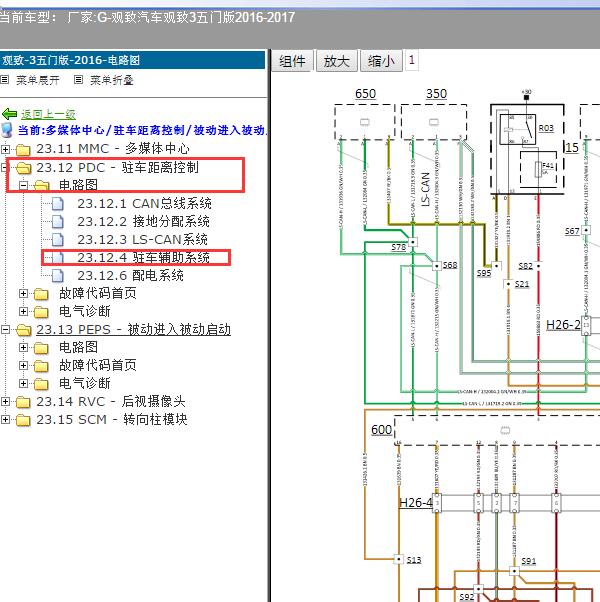Click the LS-CAN label in diagram

tap(425, 189)
